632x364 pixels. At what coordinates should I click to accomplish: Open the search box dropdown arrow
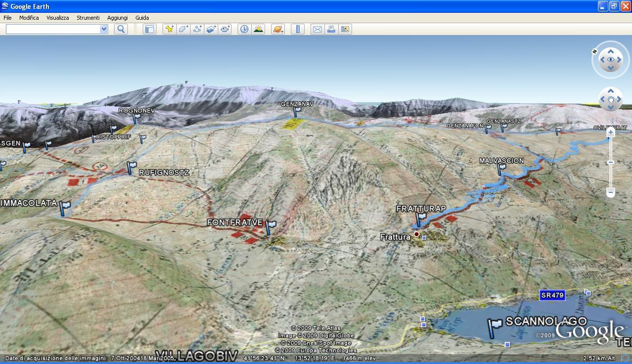click(104, 29)
